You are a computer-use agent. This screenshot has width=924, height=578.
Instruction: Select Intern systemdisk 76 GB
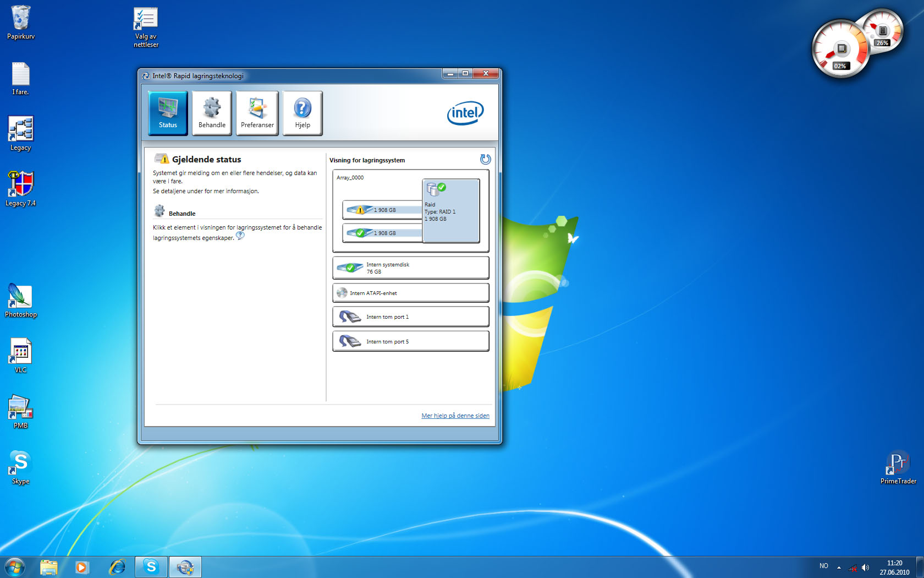click(411, 268)
